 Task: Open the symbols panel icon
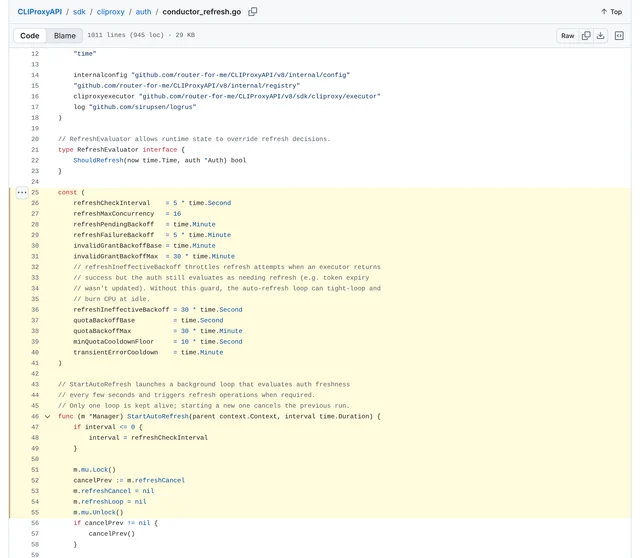point(619,36)
